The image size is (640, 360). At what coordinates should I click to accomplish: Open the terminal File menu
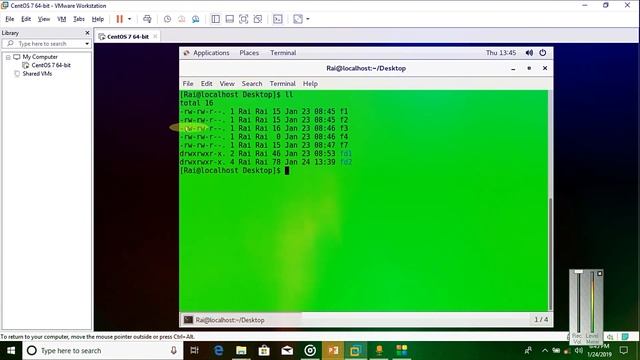(x=188, y=83)
